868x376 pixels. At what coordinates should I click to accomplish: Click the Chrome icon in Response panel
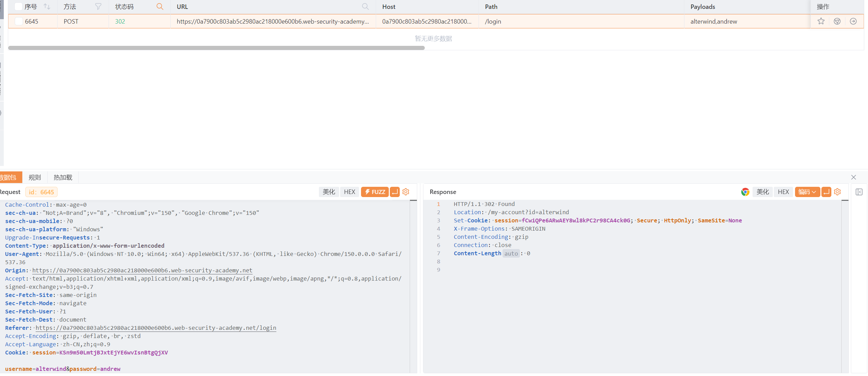(x=745, y=192)
